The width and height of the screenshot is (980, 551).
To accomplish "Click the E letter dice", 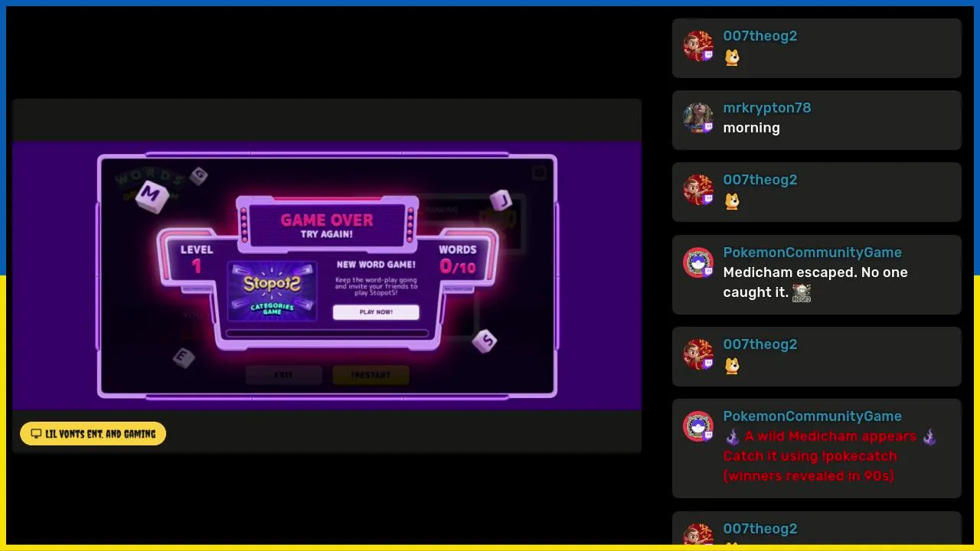I will point(183,357).
